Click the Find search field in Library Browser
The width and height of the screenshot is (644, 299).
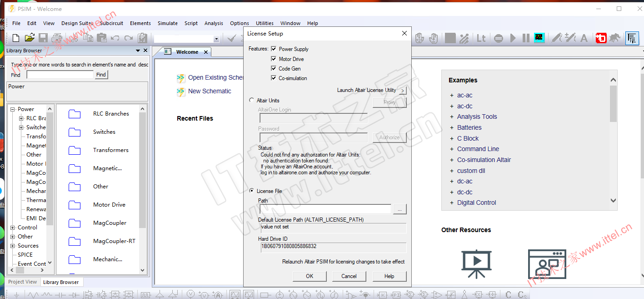pyautogui.click(x=60, y=75)
